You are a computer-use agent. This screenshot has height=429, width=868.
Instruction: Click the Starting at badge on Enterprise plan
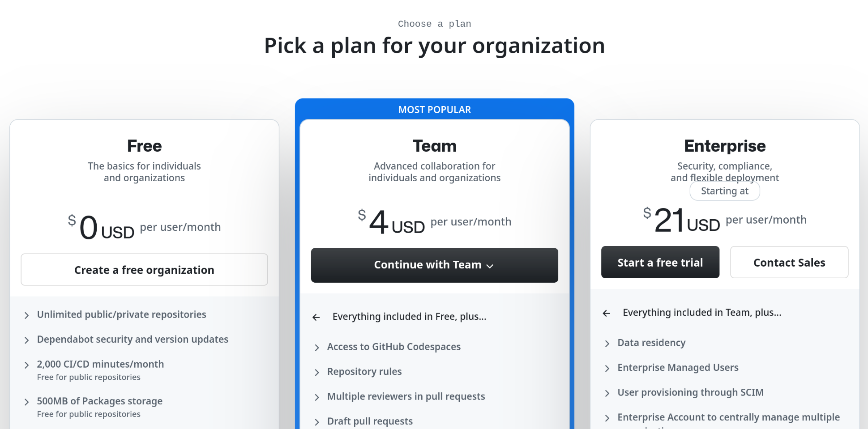pyautogui.click(x=724, y=191)
